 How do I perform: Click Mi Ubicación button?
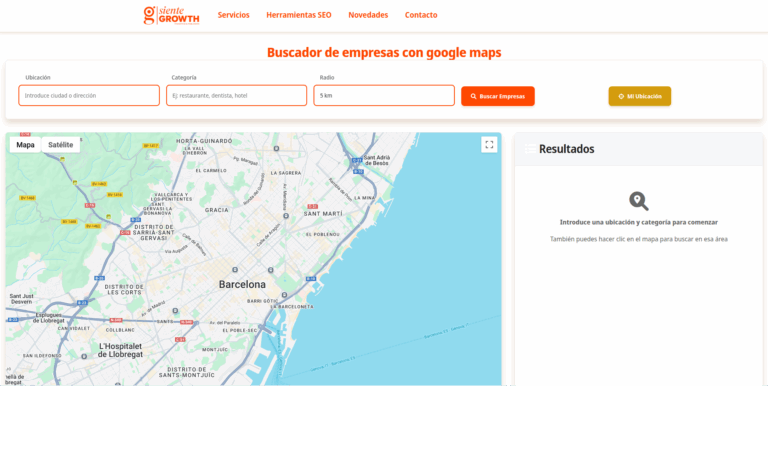point(640,97)
